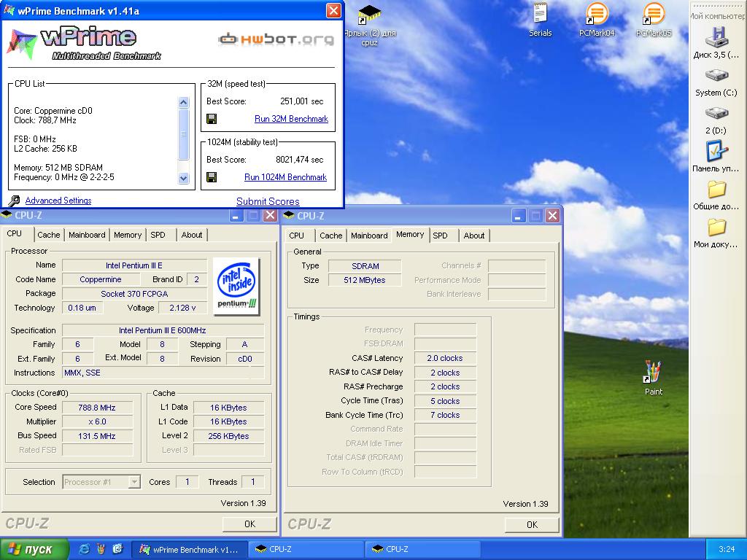Image resolution: width=747 pixels, height=560 pixels.
Task: Switch to Memory tab in left CPU-Z
Action: pyautogui.click(x=128, y=235)
